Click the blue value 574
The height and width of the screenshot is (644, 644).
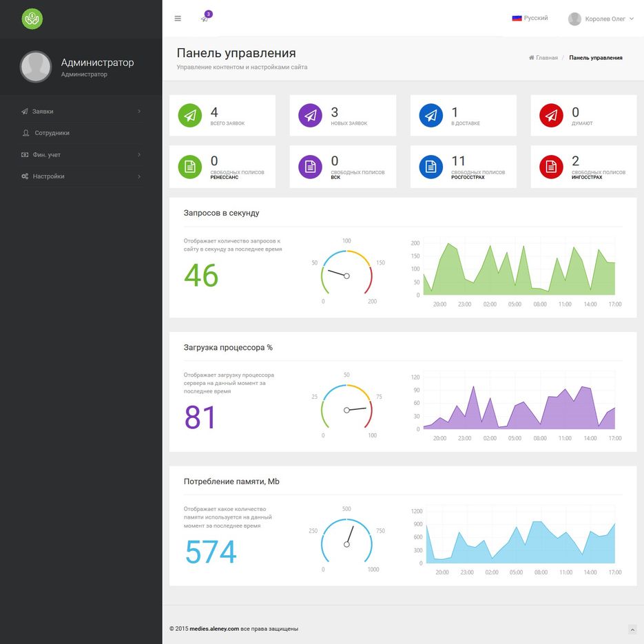point(211,552)
